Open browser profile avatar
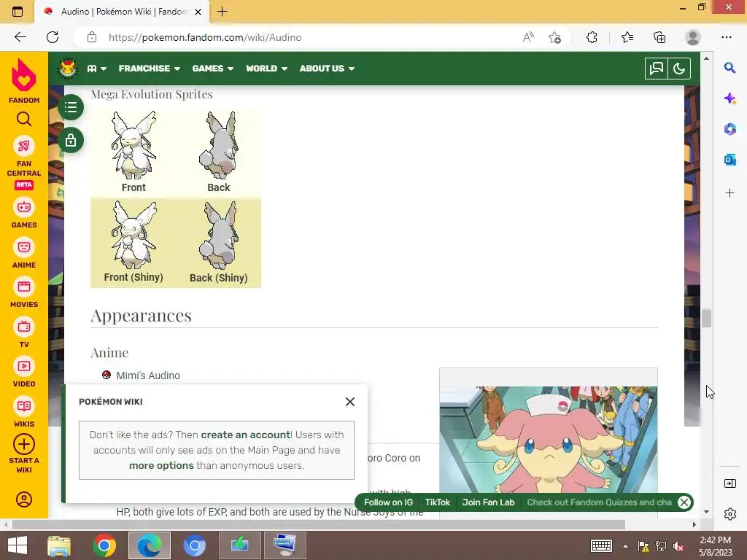747x560 pixels. point(693,37)
